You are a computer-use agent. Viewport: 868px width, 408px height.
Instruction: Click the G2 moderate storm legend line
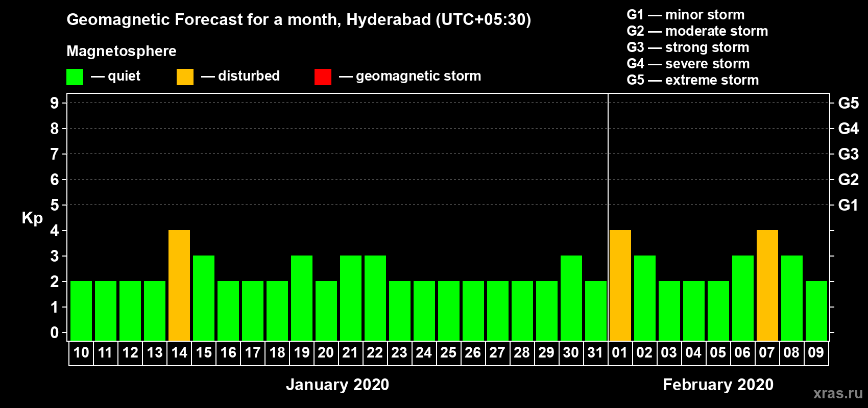(x=697, y=31)
